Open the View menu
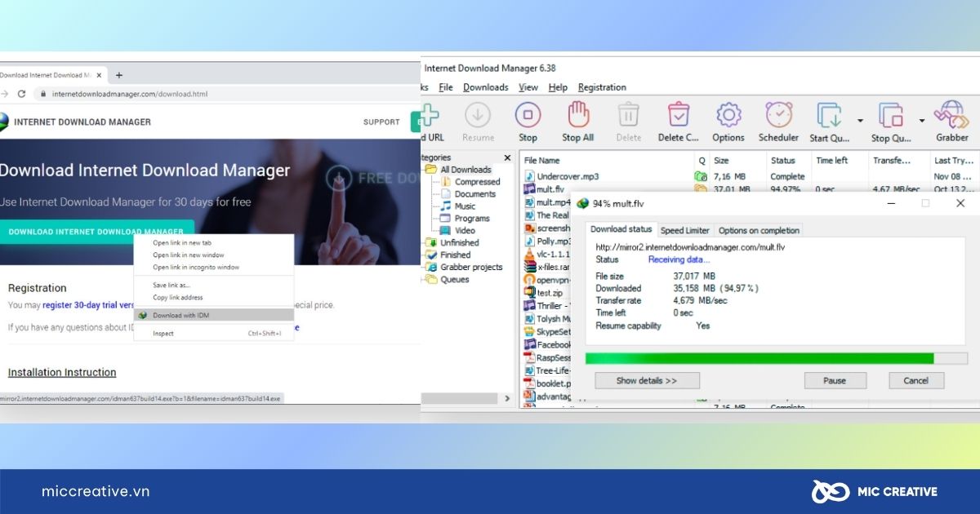 [528, 87]
